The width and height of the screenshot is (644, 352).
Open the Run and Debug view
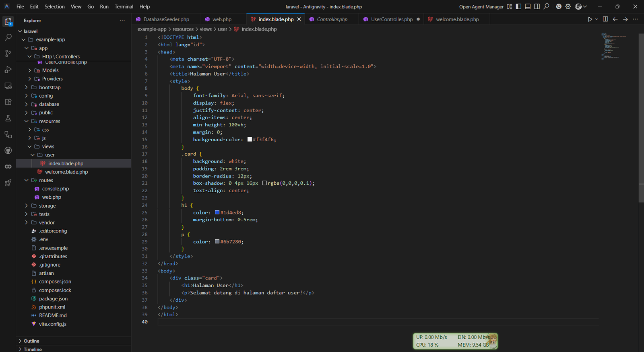tap(8, 70)
